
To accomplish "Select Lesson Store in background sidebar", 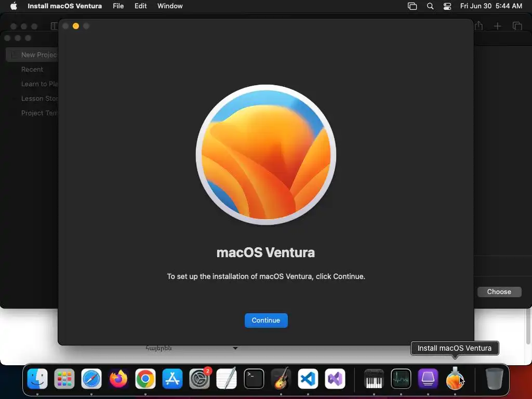I will coord(39,98).
